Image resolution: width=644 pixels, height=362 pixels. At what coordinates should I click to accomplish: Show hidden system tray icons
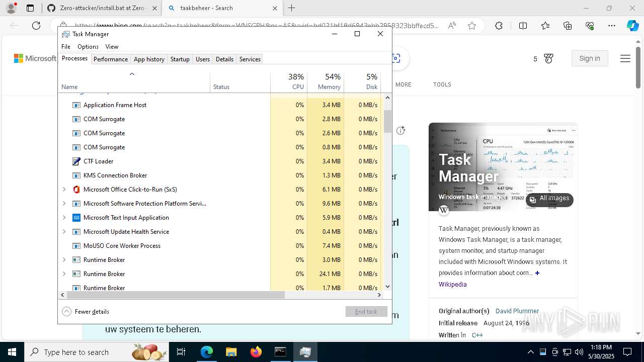(531, 352)
